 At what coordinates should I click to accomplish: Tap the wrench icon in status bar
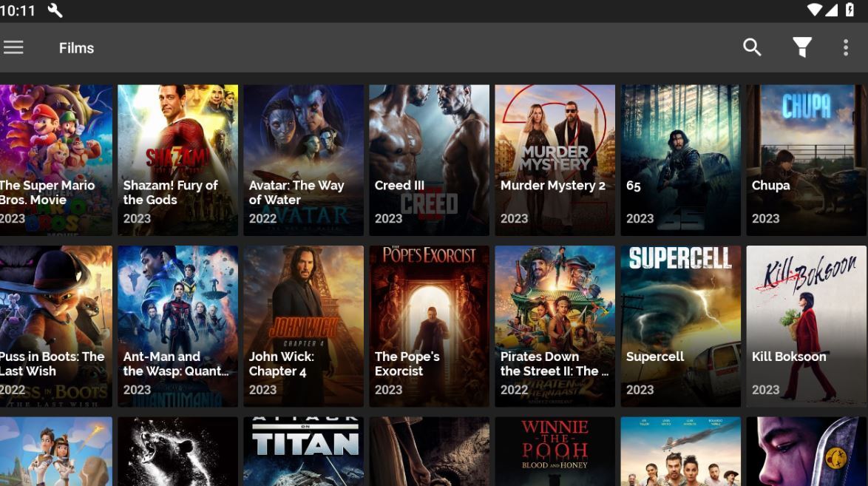point(55,10)
